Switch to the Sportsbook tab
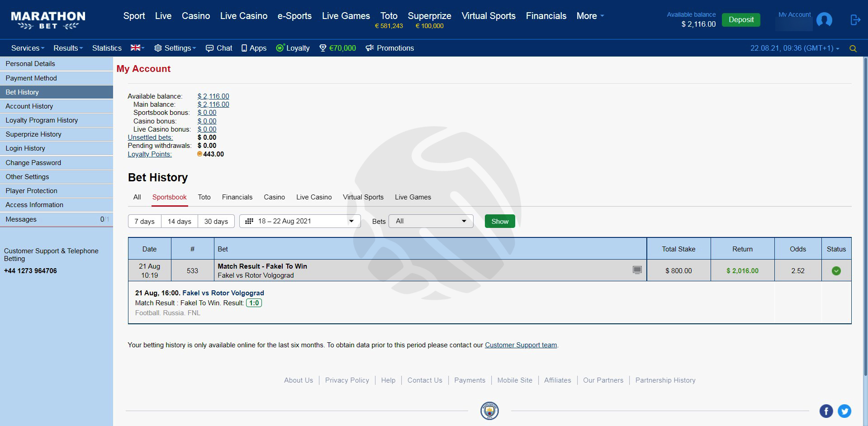Image resolution: width=868 pixels, height=426 pixels. pyautogui.click(x=170, y=197)
